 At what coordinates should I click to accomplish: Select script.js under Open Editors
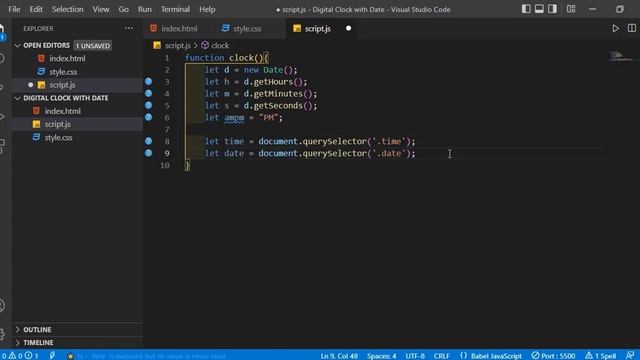[x=78, y=85]
